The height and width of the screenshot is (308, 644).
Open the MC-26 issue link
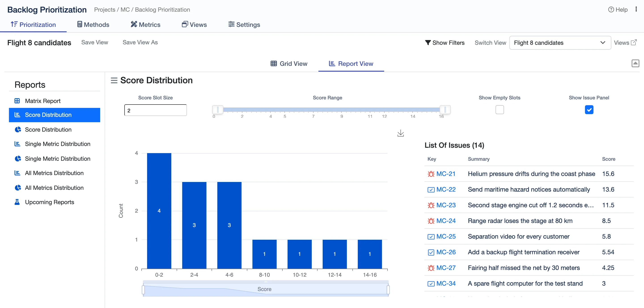coord(446,252)
